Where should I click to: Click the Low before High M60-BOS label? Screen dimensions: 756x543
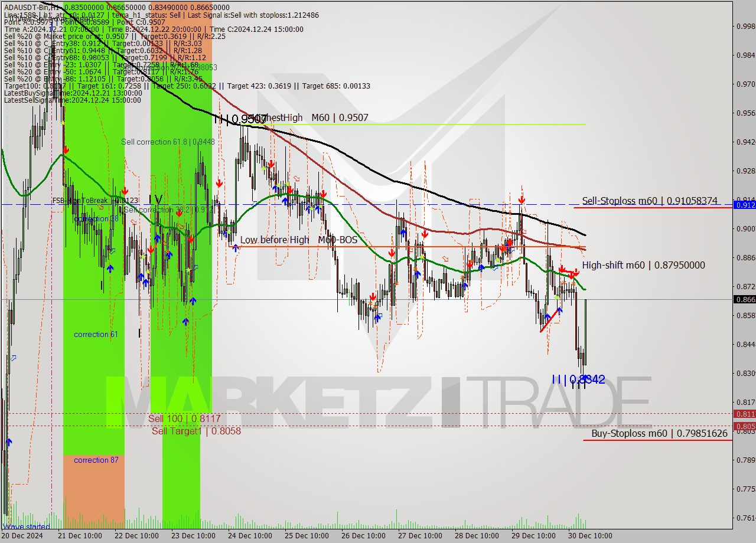point(298,240)
